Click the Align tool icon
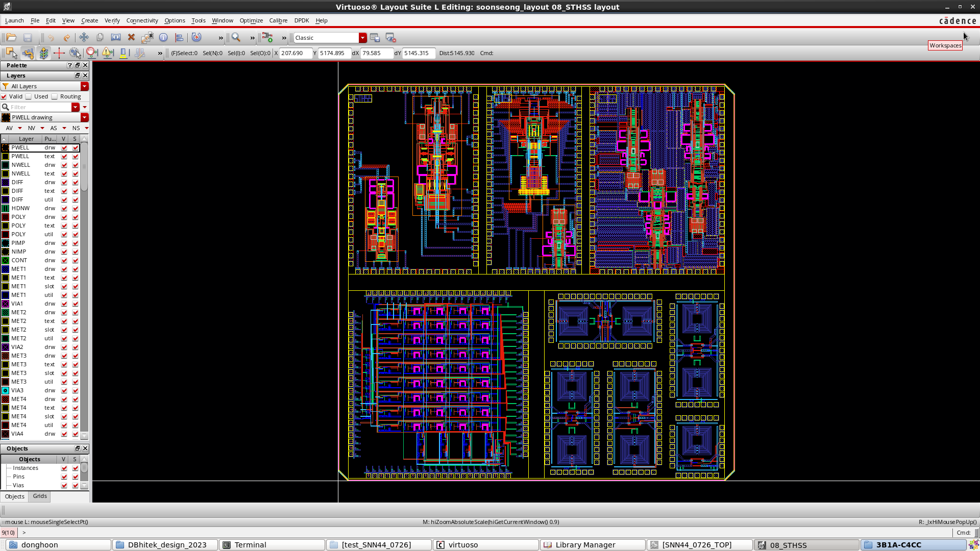The height and width of the screenshot is (551, 980). pyautogui.click(x=179, y=37)
